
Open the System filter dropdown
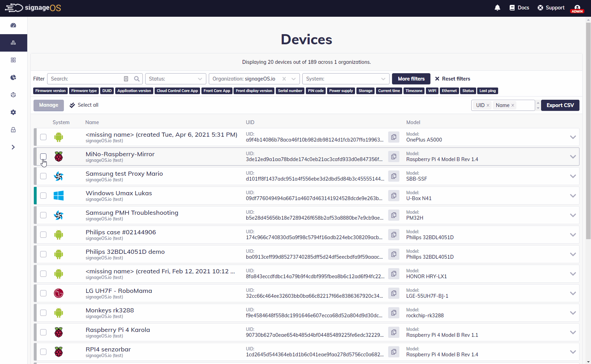click(x=346, y=79)
